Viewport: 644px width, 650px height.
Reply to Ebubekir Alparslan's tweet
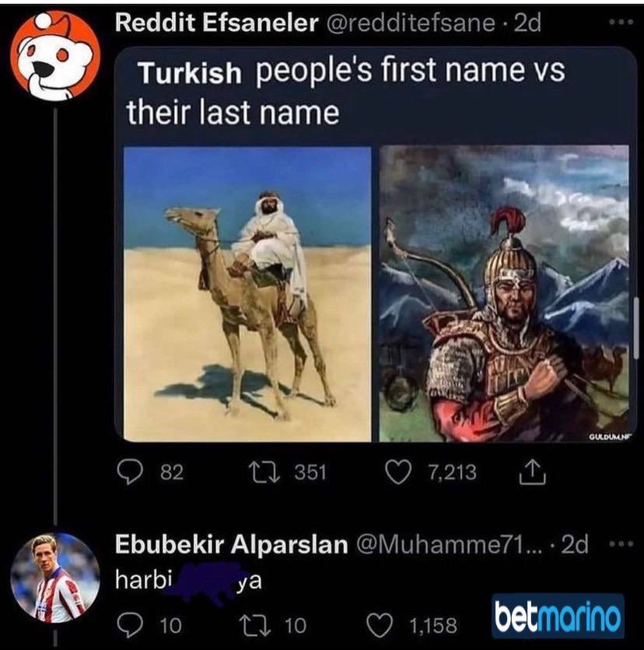point(130,625)
